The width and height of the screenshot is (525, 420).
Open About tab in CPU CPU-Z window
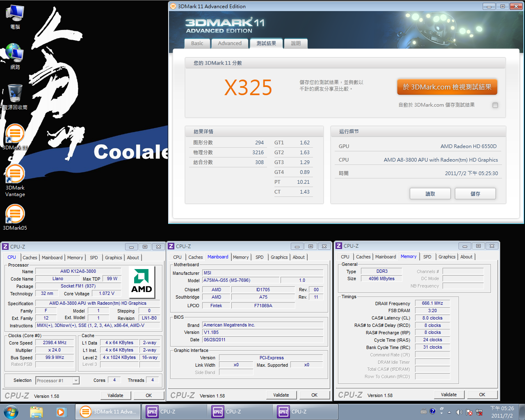(133, 258)
